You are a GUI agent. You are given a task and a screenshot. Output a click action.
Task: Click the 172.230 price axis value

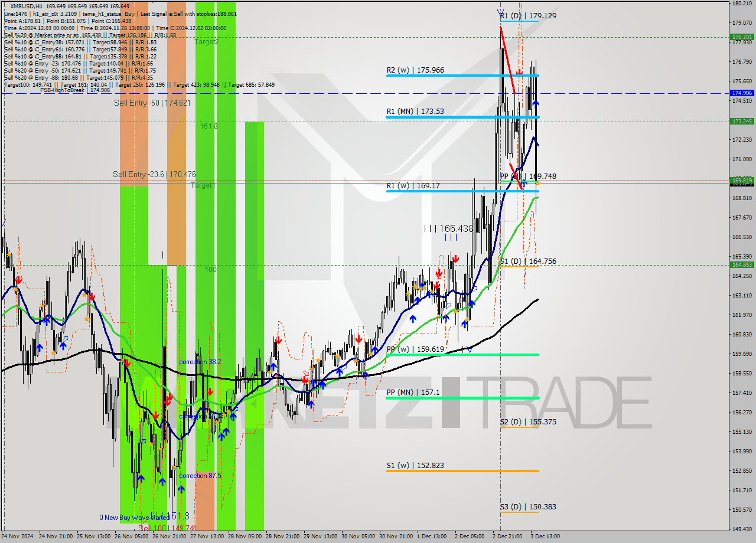click(x=742, y=140)
